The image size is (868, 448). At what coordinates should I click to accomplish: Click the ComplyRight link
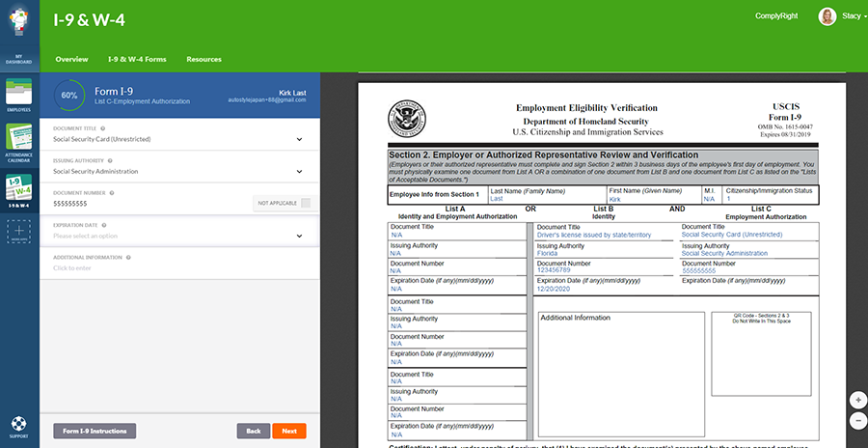click(776, 16)
